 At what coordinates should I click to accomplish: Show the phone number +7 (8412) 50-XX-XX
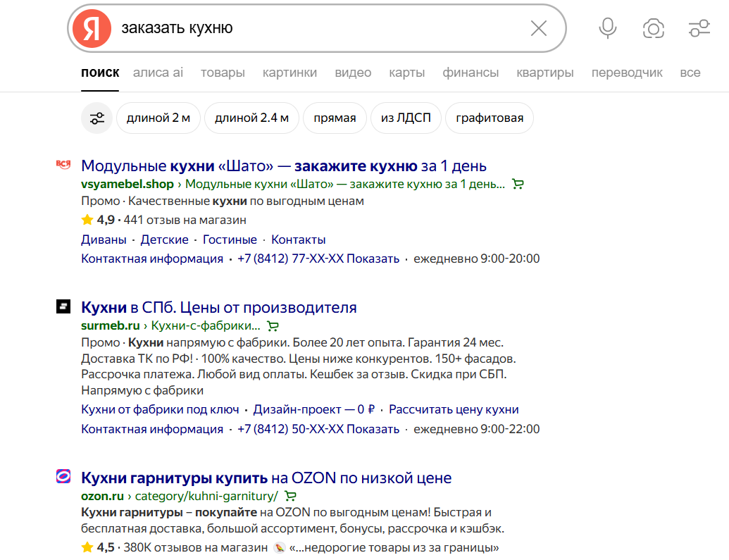coord(318,429)
